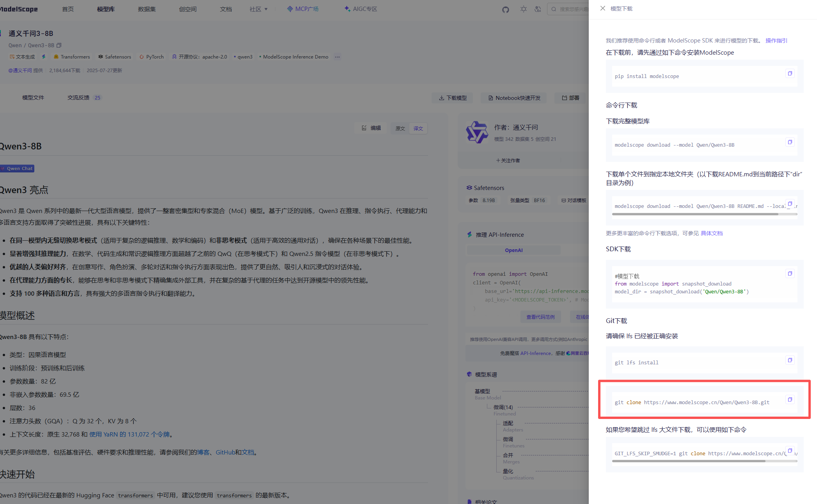
Task: Switch README to 原文
Action: (400, 128)
